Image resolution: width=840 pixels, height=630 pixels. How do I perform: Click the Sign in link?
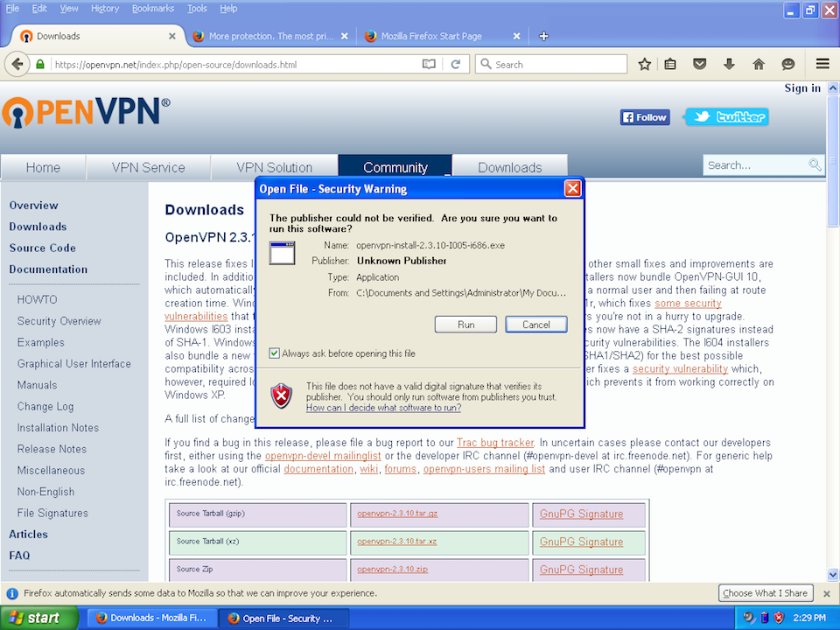coord(802,88)
